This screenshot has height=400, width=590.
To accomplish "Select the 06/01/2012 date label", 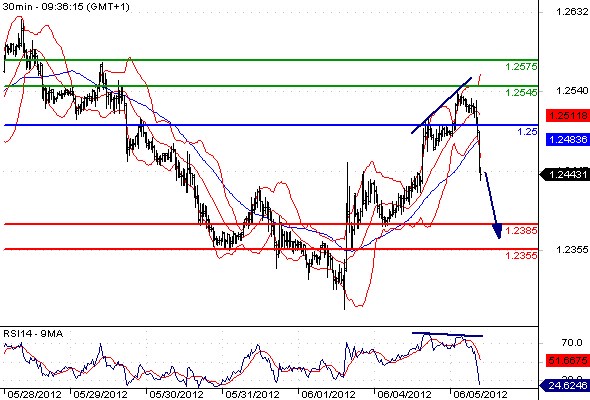I will (x=328, y=394).
